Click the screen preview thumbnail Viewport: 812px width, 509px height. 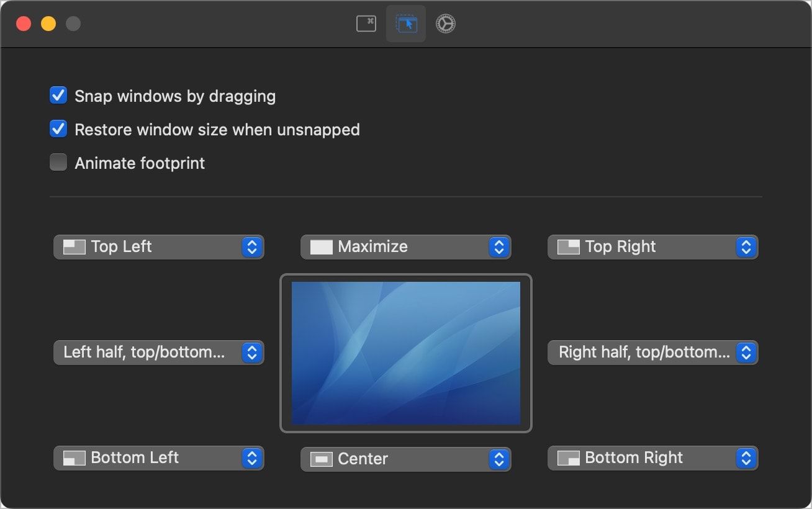(x=405, y=354)
